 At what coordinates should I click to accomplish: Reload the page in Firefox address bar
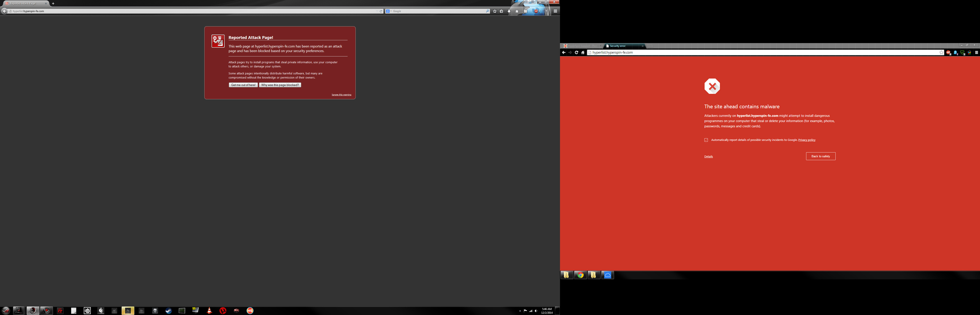(x=381, y=11)
